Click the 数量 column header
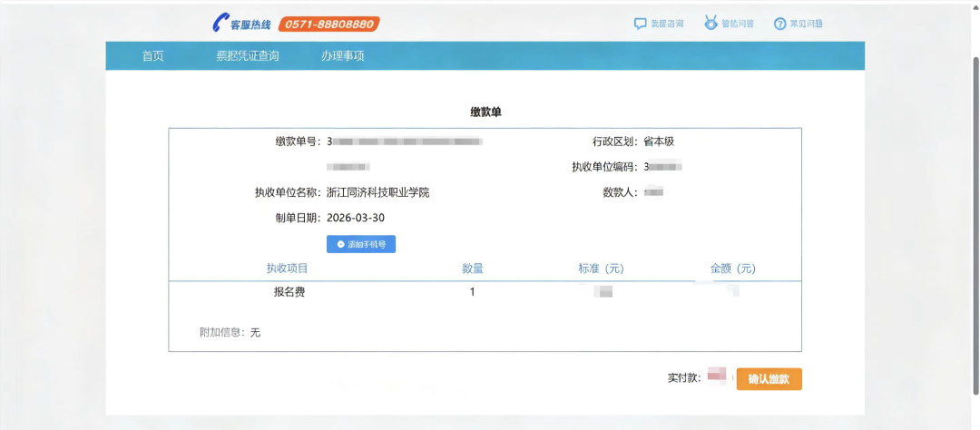The image size is (980, 430). pyautogui.click(x=472, y=269)
